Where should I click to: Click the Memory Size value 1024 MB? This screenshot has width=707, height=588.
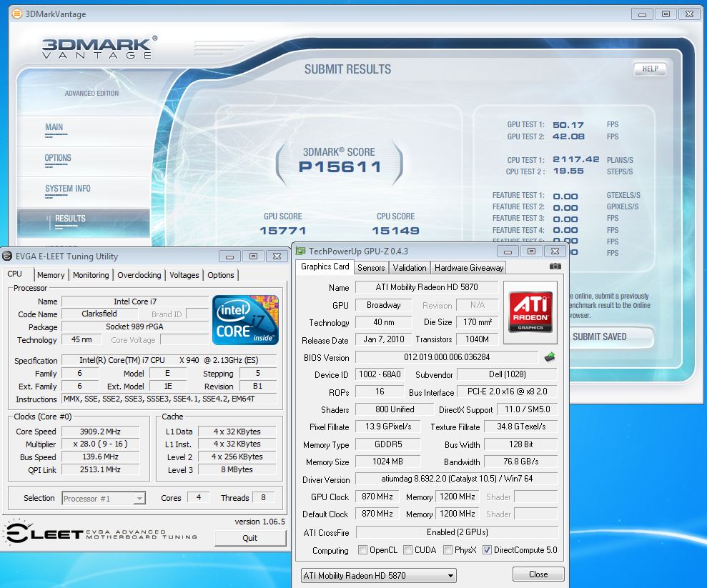[387, 462]
